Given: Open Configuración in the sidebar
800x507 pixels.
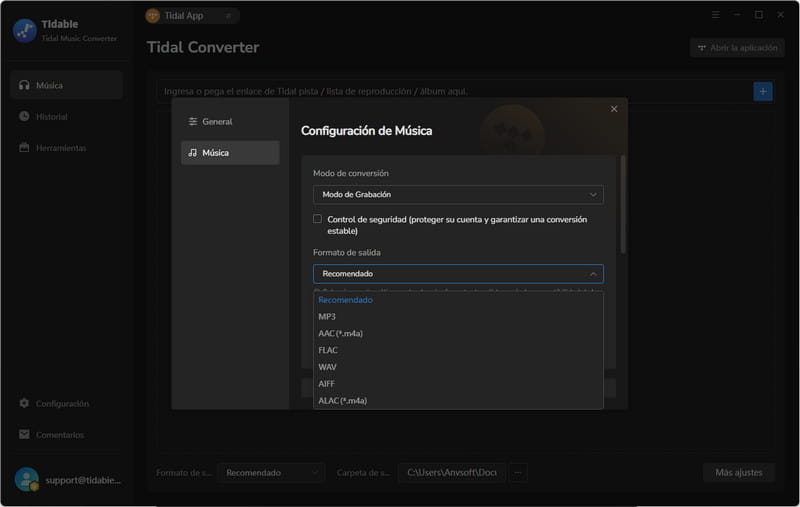Looking at the screenshot, I should click(66, 403).
